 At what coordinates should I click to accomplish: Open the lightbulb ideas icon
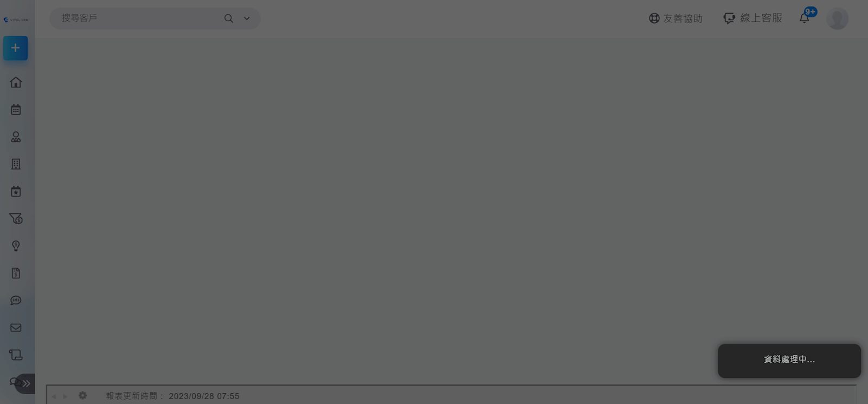coord(16,246)
